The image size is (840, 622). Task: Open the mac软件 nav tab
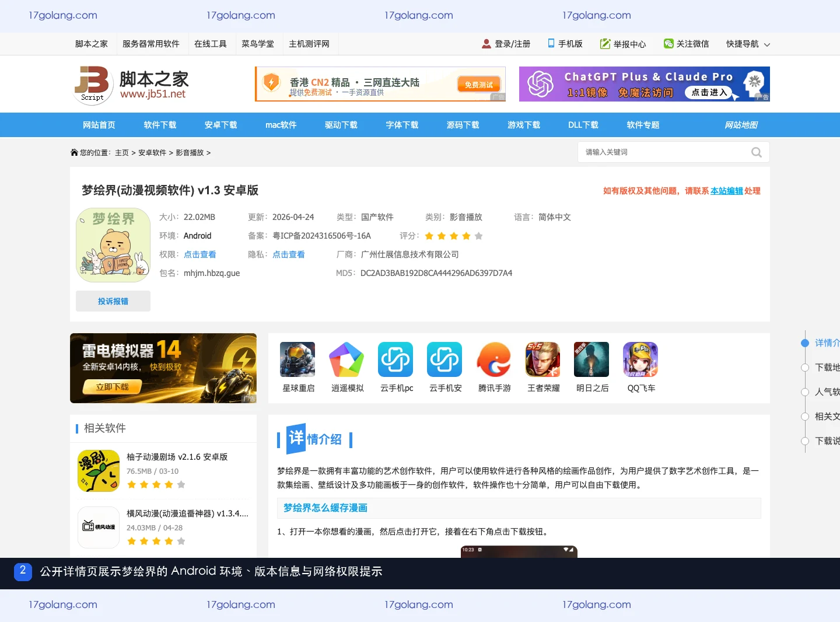(x=281, y=125)
